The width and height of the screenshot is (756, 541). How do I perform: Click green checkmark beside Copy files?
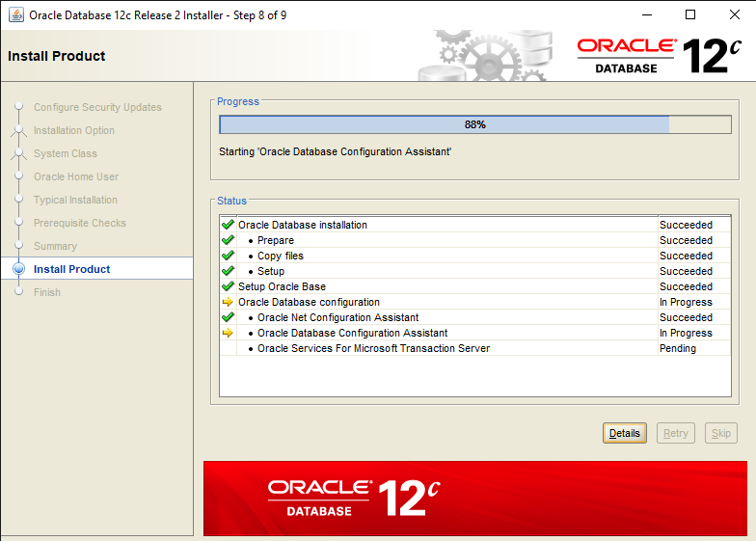[228, 256]
